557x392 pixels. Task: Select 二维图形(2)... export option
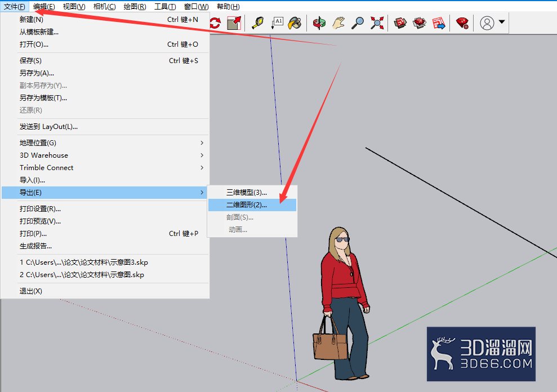coord(252,205)
